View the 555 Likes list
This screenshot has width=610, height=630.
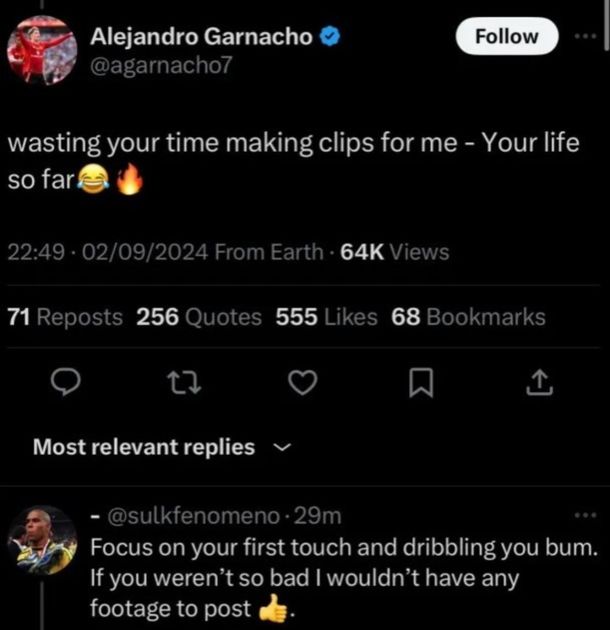pyautogui.click(x=326, y=317)
